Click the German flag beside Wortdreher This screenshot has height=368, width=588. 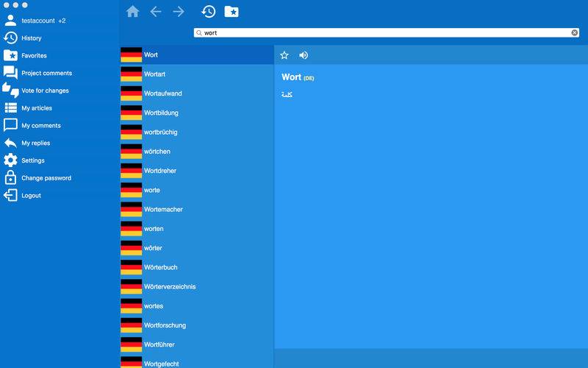[132, 171]
